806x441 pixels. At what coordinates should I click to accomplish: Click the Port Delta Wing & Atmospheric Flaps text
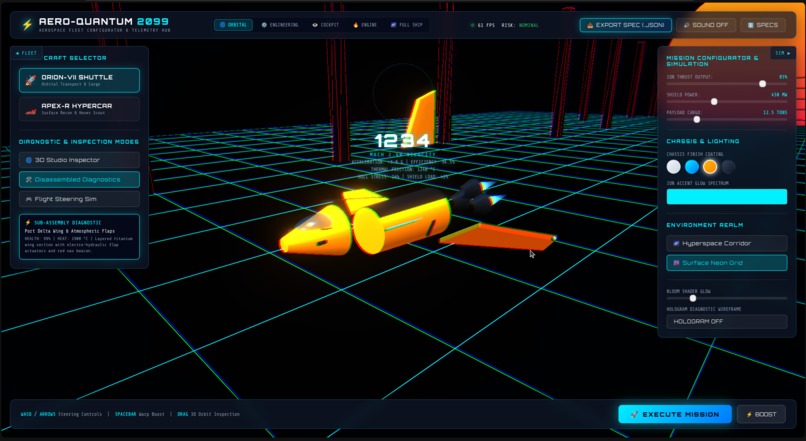point(69,231)
